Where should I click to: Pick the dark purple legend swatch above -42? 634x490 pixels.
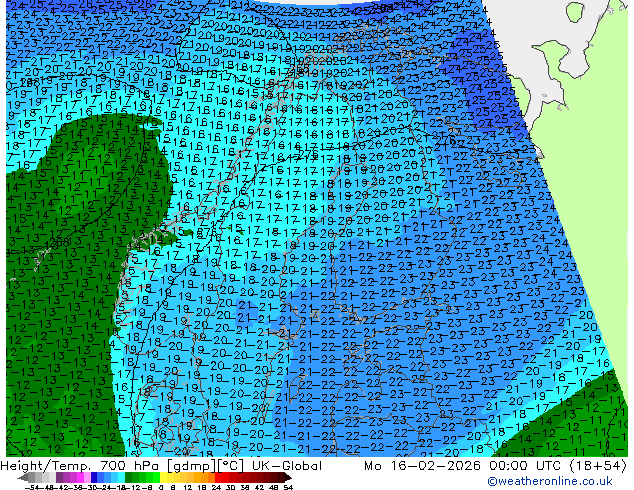coord(59,477)
